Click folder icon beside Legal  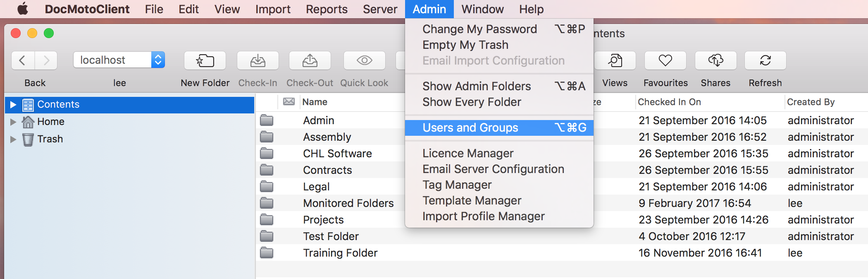pos(267,187)
